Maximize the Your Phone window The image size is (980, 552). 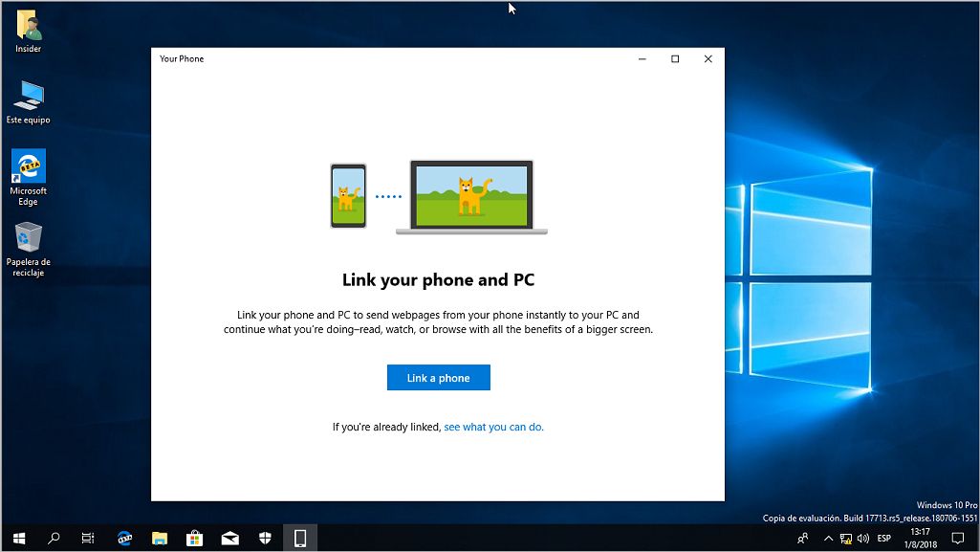click(675, 58)
